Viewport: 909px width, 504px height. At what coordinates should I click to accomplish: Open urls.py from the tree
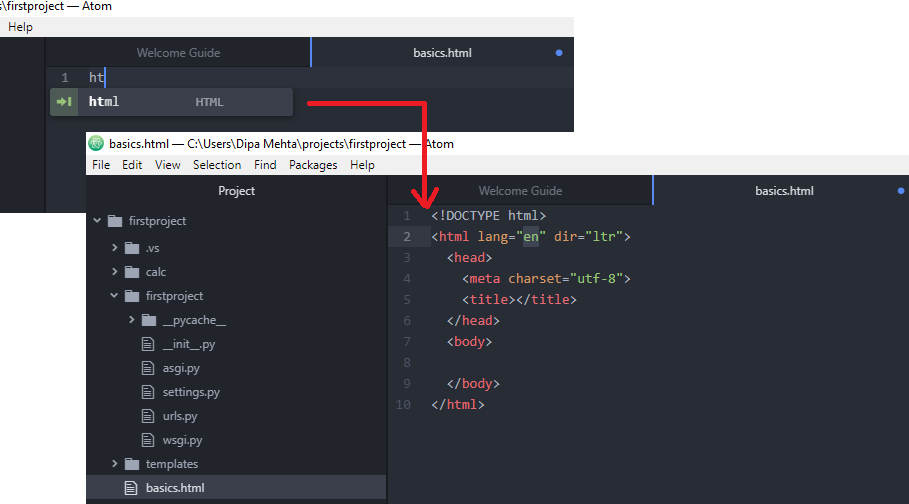click(x=180, y=416)
